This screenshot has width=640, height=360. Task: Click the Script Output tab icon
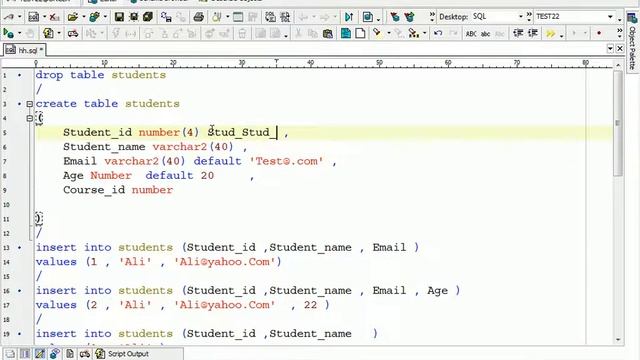coord(100,353)
